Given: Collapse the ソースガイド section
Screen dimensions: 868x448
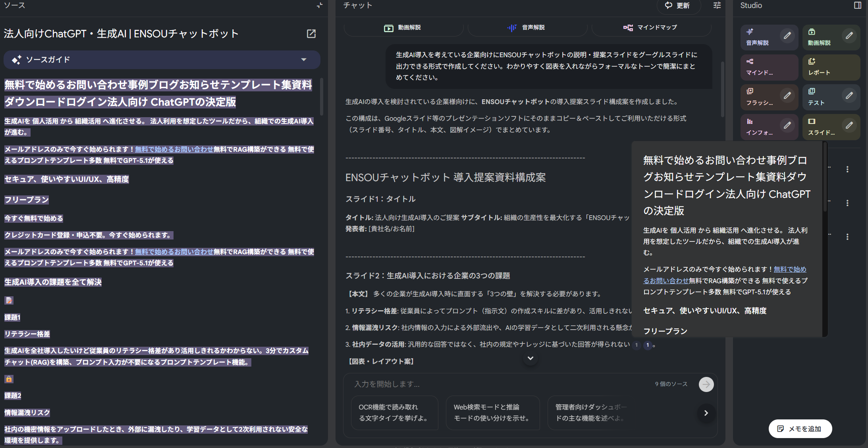Looking at the screenshot, I should tap(304, 60).
